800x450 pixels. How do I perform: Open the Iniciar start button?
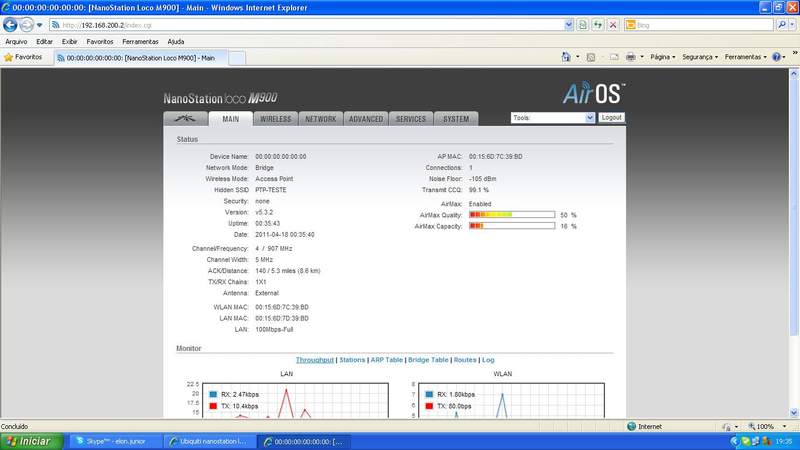[x=31, y=441]
